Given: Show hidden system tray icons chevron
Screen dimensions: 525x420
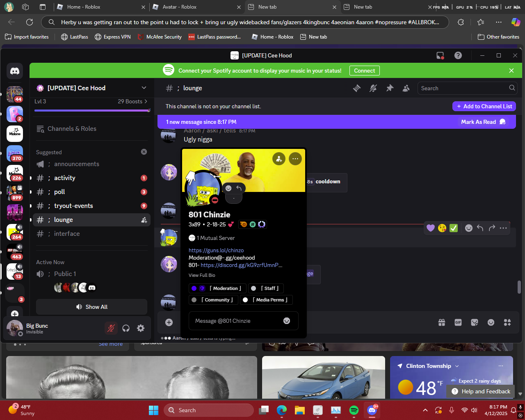Looking at the screenshot, I should 425,410.
